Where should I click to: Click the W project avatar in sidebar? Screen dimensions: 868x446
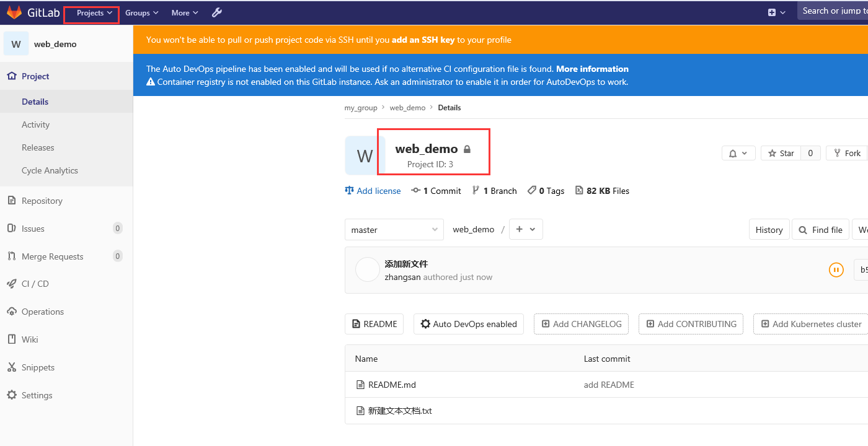[x=16, y=44]
